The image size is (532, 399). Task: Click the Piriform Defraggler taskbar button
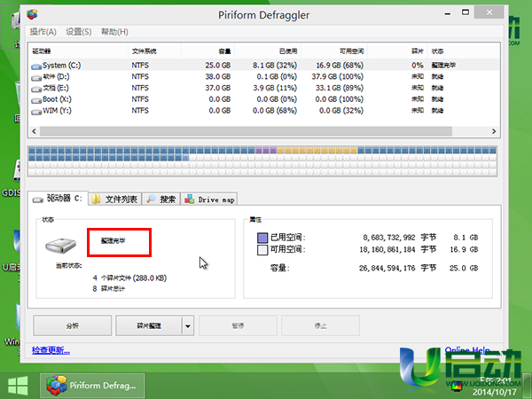(92, 386)
